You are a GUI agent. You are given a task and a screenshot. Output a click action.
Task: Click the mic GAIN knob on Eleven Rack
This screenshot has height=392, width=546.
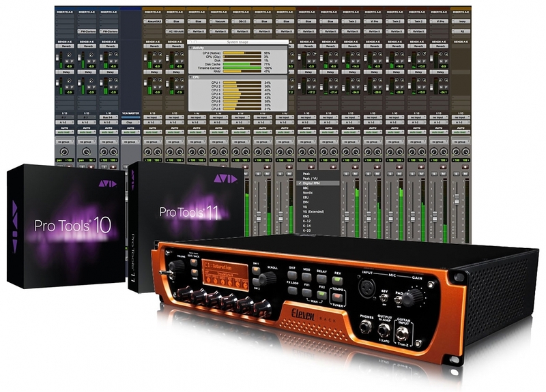[x=414, y=297]
